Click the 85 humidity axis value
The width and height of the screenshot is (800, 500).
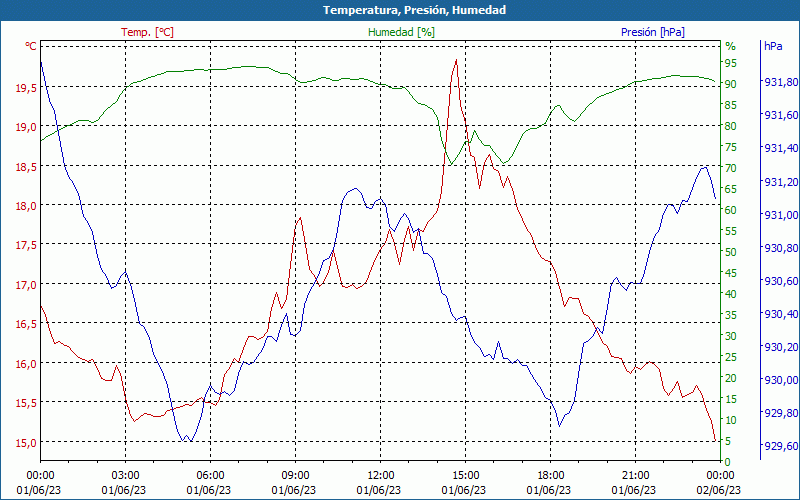pyautogui.click(x=731, y=105)
